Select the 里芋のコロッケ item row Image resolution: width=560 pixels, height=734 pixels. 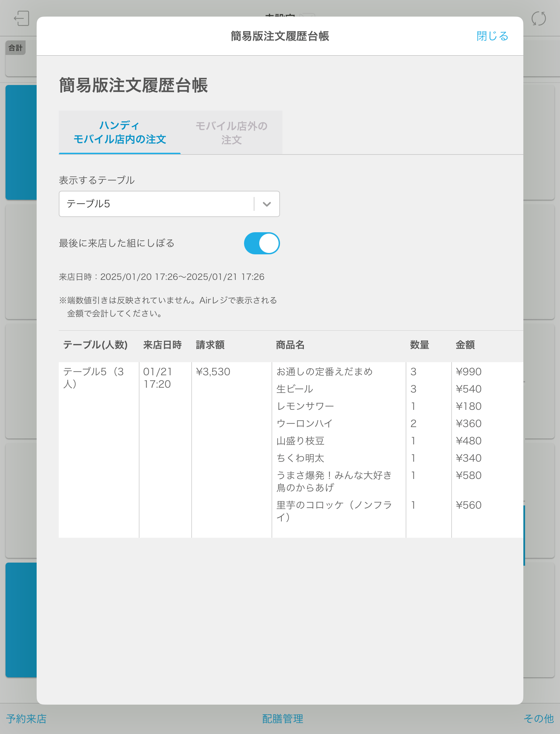click(334, 511)
